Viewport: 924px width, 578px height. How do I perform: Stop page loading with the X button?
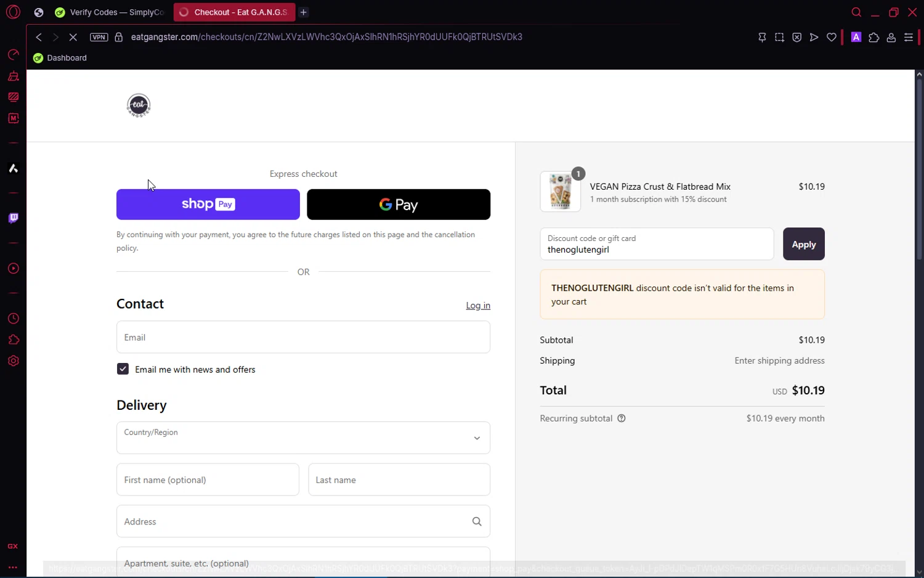73,37
